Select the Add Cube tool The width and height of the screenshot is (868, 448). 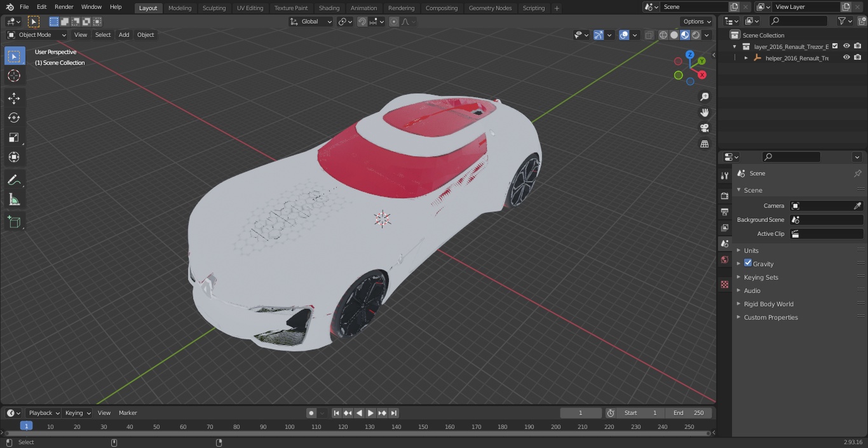(14, 222)
